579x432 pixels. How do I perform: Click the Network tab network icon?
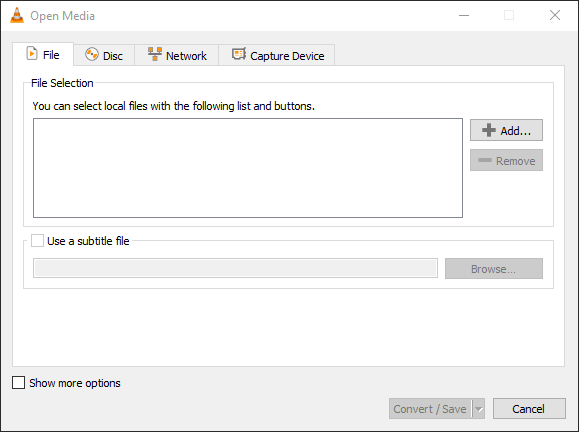coord(155,54)
